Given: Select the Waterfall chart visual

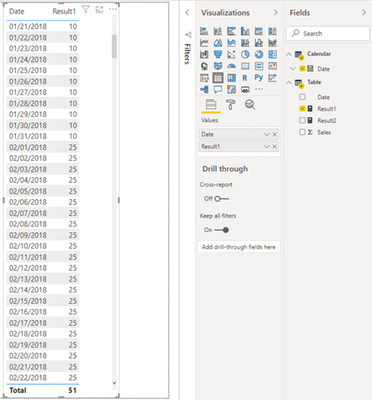Looking at the screenshot, I should [204, 54].
